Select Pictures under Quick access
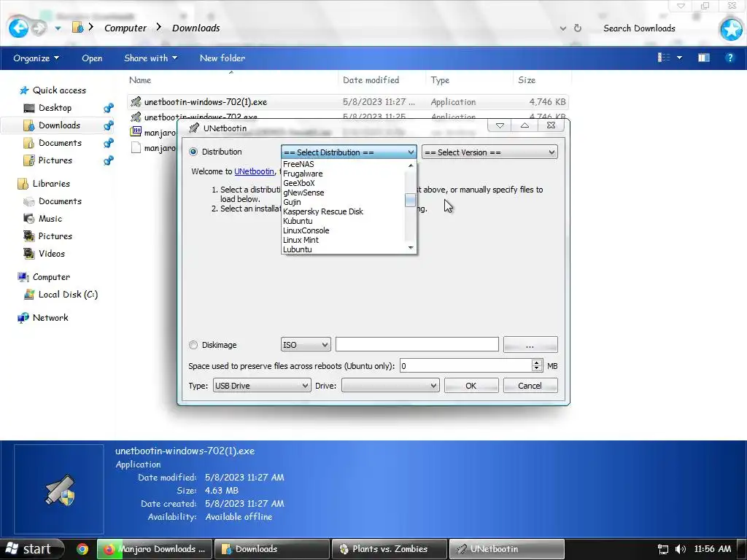747x560 pixels. [55, 160]
